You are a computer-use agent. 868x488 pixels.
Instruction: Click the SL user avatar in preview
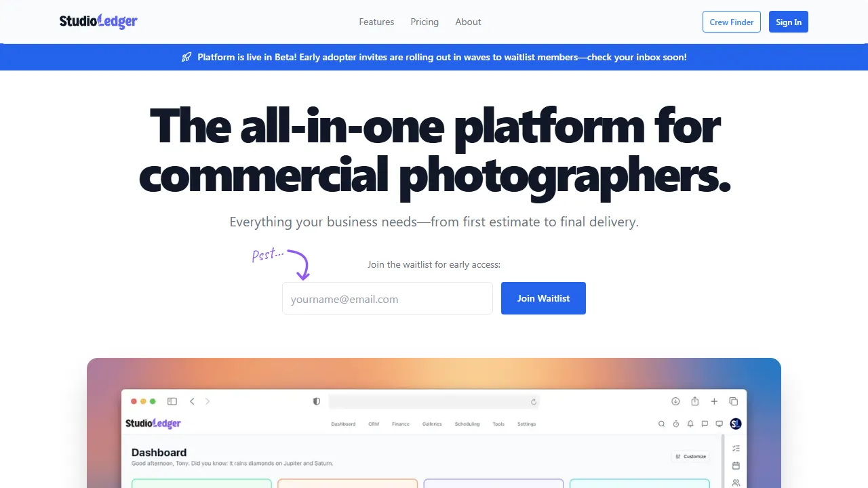click(x=736, y=424)
